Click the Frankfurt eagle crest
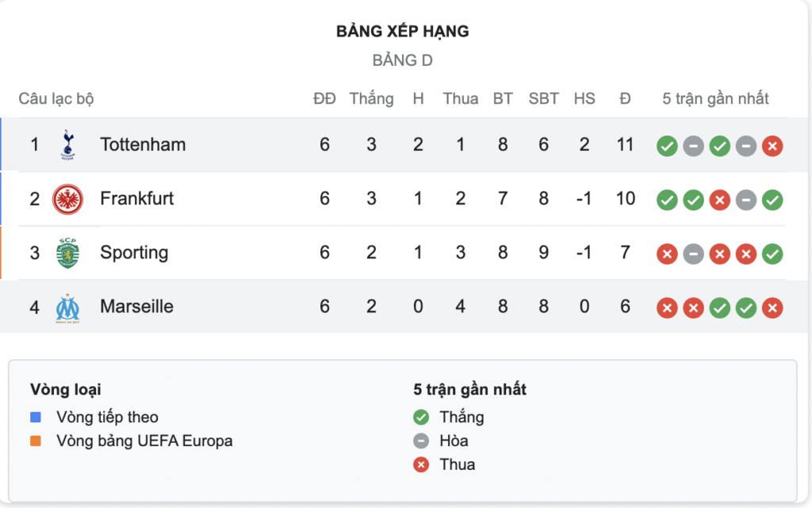Screen dimensions: 812x508 [68, 199]
